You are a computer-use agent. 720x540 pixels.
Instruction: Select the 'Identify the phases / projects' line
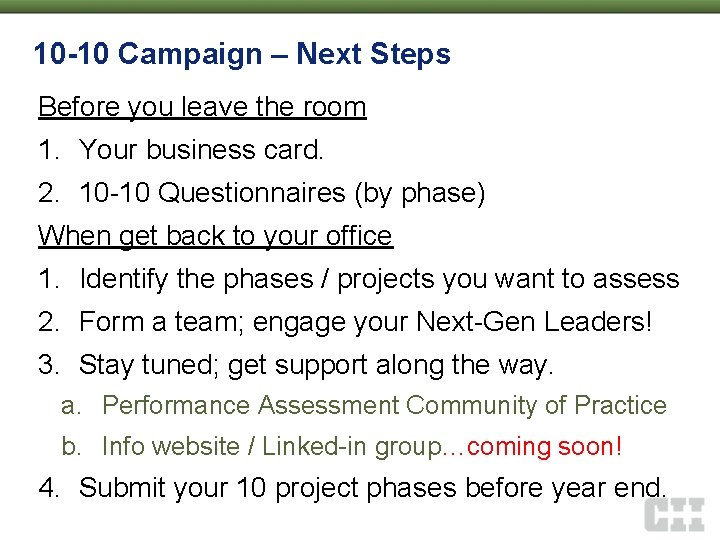[378, 279]
